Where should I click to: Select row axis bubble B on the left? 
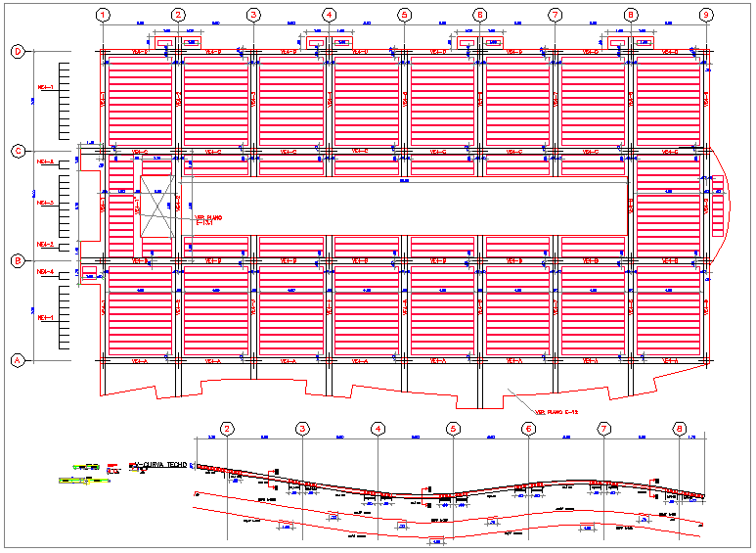[17, 261]
